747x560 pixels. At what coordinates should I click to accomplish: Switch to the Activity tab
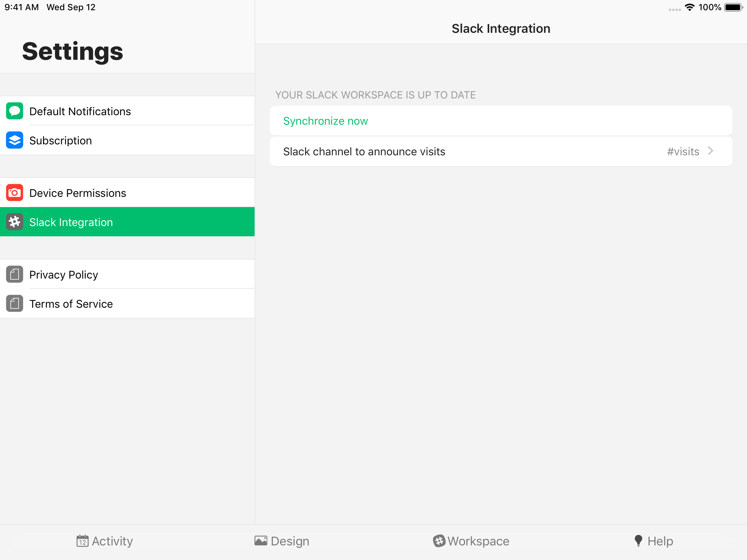(x=104, y=541)
